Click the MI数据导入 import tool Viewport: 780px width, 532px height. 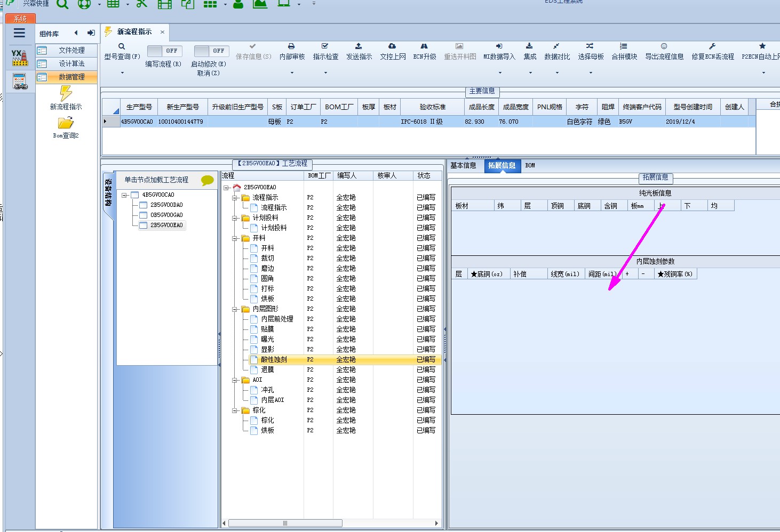(x=499, y=52)
